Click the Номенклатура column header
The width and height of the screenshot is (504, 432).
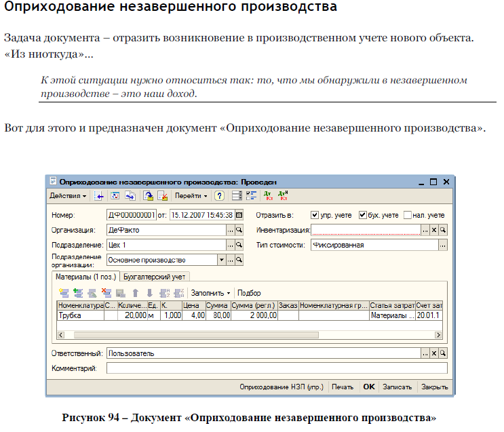(81, 305)
